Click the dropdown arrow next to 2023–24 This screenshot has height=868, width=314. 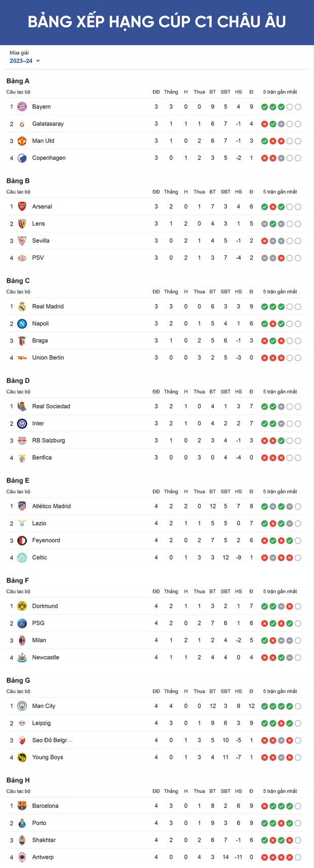(38, 61)
